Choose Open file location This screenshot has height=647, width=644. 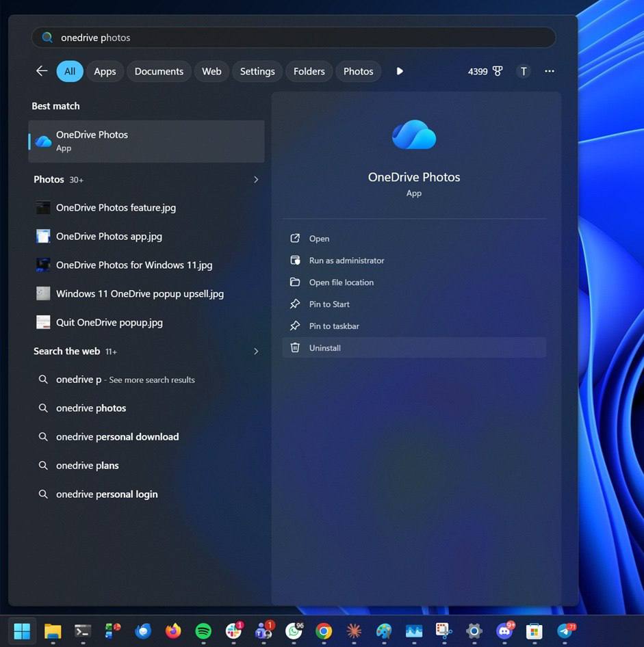coord(414,282)
